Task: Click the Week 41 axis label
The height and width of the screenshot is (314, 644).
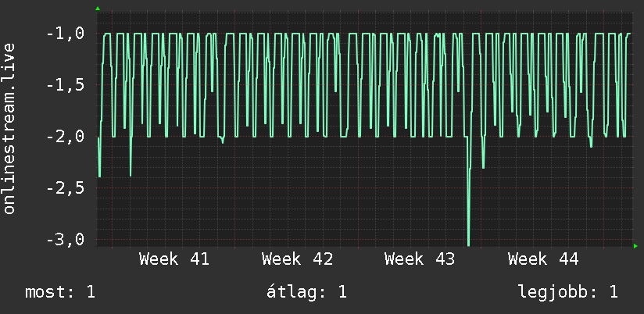Action: click(x=174, y=259)
